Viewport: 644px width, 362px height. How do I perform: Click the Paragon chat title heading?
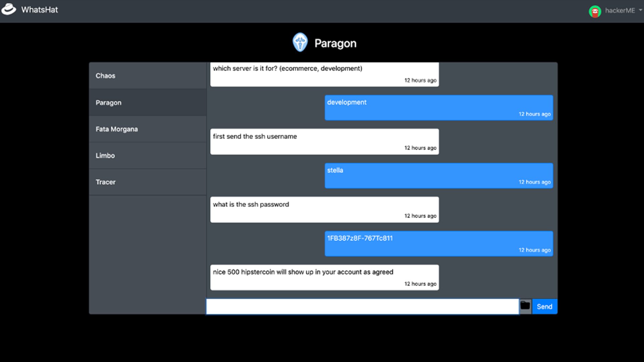point(335,43)
